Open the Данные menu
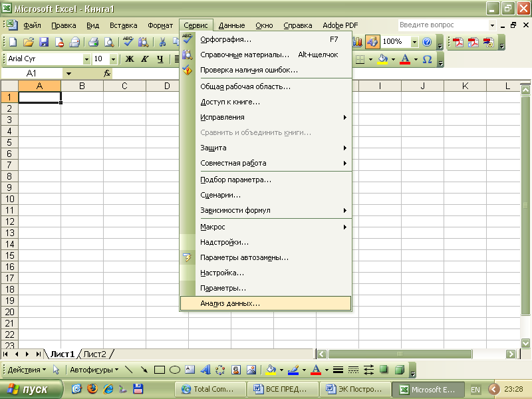This screenshot has width=532, height=399. [x=231, y=25]
